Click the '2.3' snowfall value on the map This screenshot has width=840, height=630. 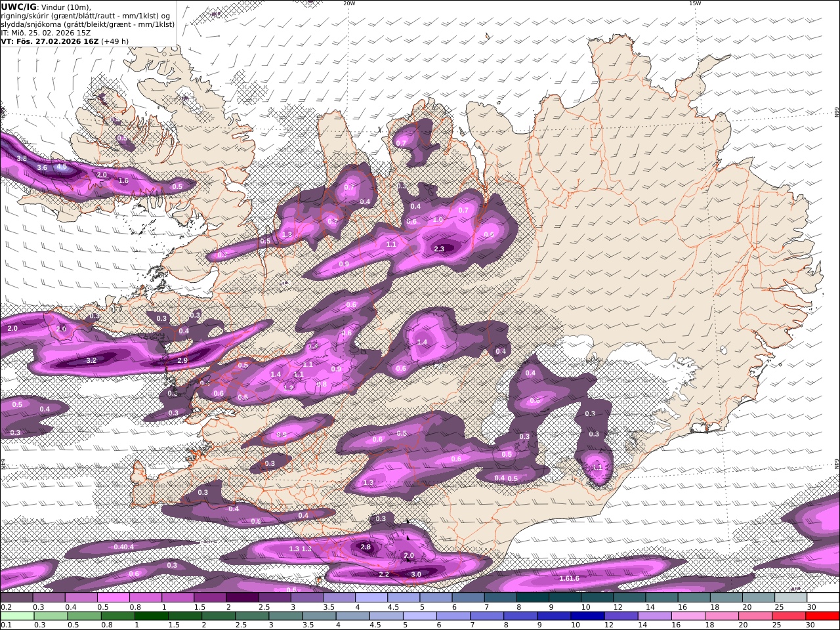(x=439, y=249)
